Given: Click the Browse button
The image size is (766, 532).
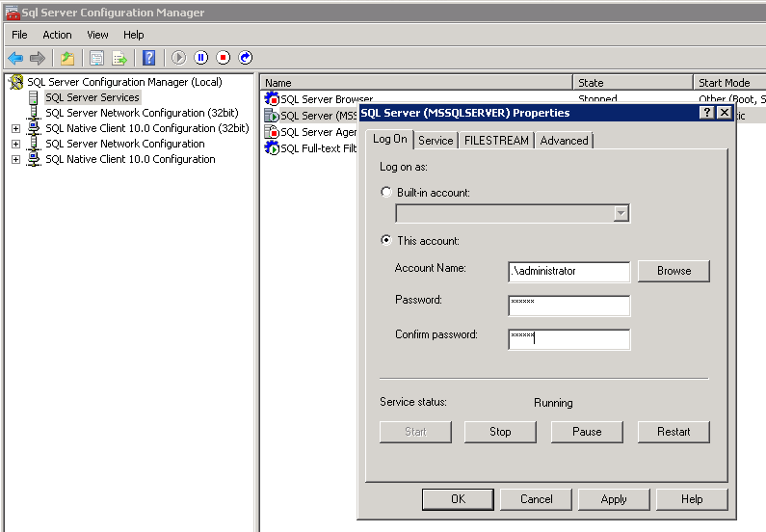Looking at the screenshot, I should [x=674, y=271].
